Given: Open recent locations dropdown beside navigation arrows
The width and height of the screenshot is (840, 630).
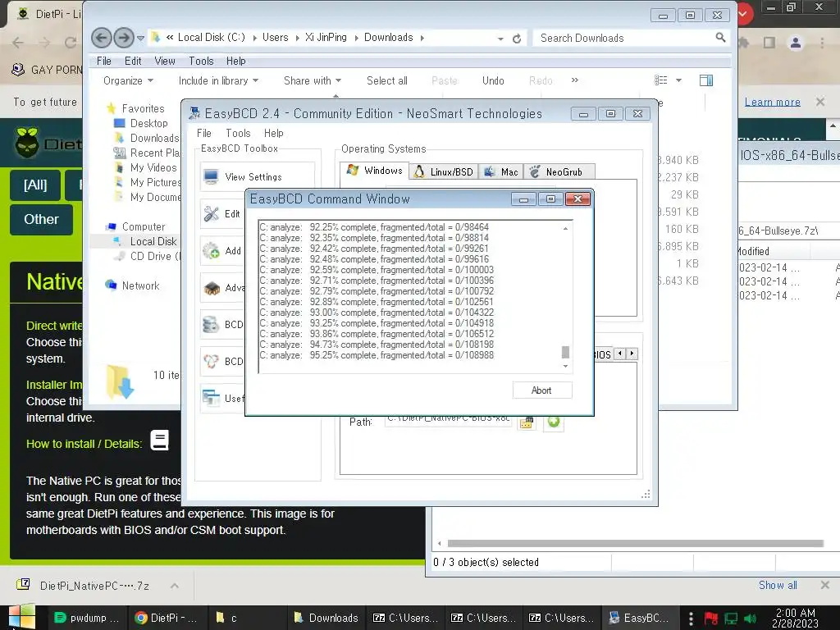Looking at the screenshot, I should pyautogui.click(x=140, y=38).
